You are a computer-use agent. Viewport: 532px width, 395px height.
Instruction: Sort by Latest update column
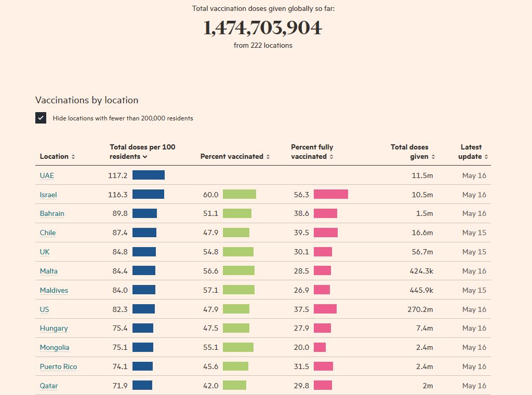[473, 152]
